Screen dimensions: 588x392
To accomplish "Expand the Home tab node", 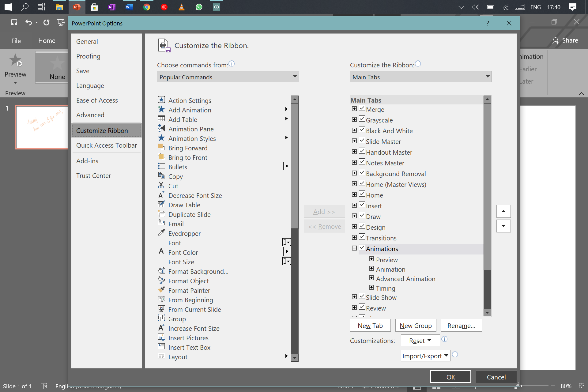I will tap(354, 194).
